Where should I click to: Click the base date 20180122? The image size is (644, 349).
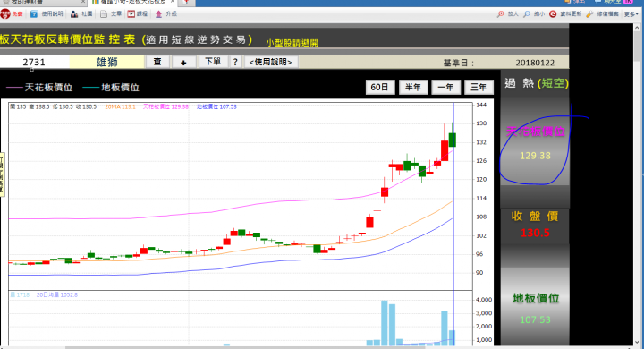pos(535,63)
